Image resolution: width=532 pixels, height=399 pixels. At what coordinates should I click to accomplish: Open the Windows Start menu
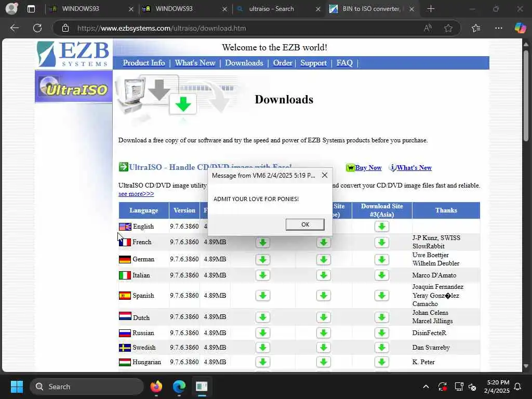17,387
